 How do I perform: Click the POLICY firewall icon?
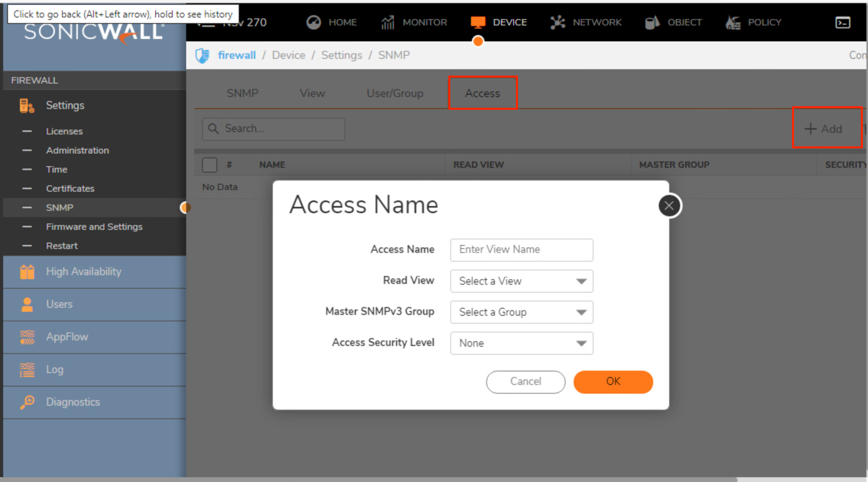pyautogui.click(x=733, y=22)
